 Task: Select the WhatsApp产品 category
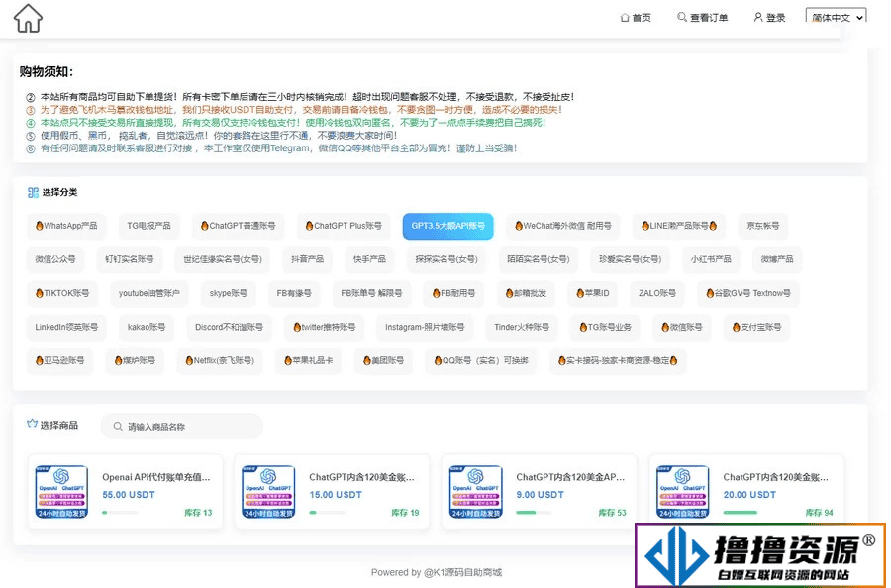pos(66,226)
